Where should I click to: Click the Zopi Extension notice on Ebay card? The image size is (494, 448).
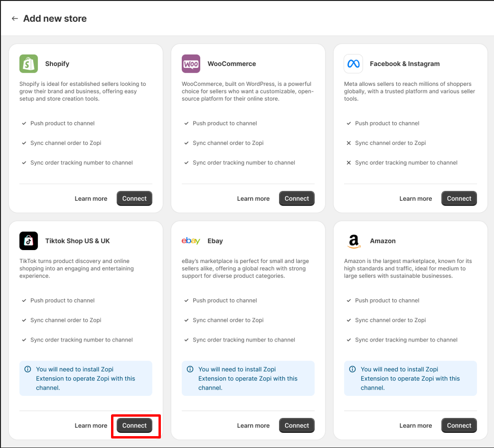(248, 378)
